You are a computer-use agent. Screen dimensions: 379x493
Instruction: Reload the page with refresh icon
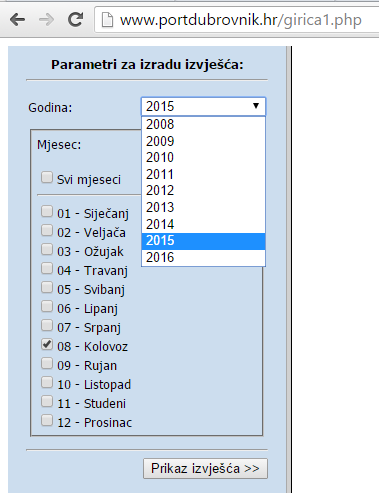(75, 20)
